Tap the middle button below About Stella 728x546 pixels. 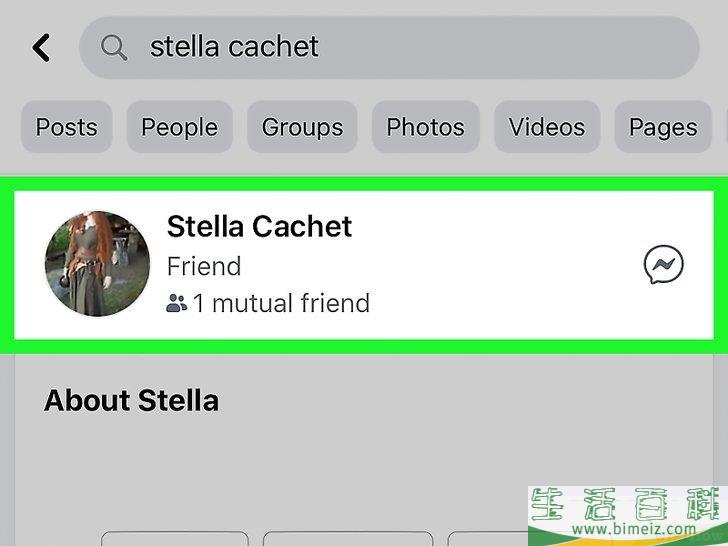tap(348, 539)
